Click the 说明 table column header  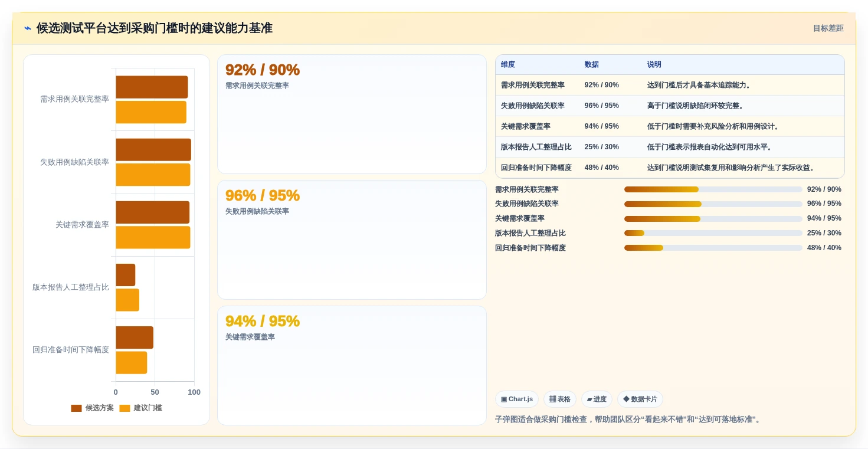click(654, 65)
